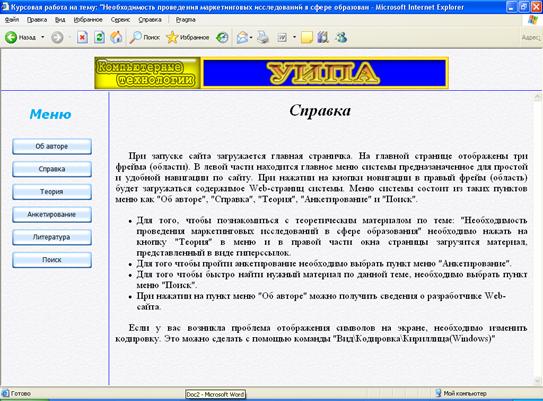Click the Print icon in toolbar

click(263, 37)
